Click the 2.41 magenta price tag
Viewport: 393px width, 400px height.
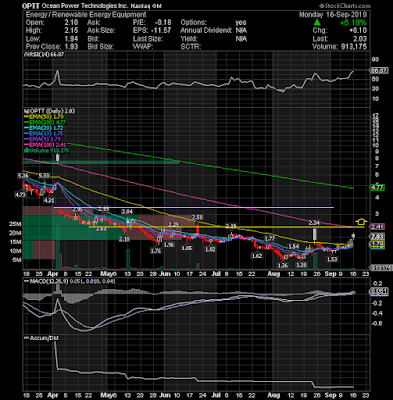point(377,227)
